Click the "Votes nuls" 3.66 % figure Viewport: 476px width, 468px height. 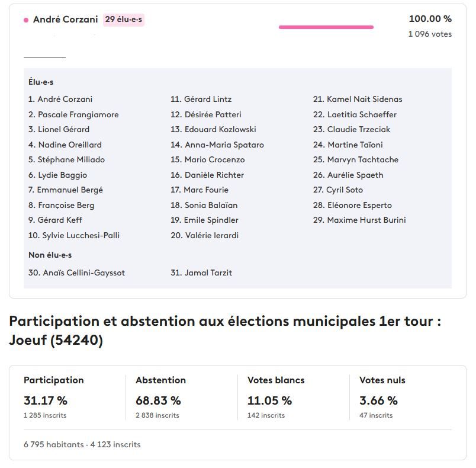pos(378,401)
